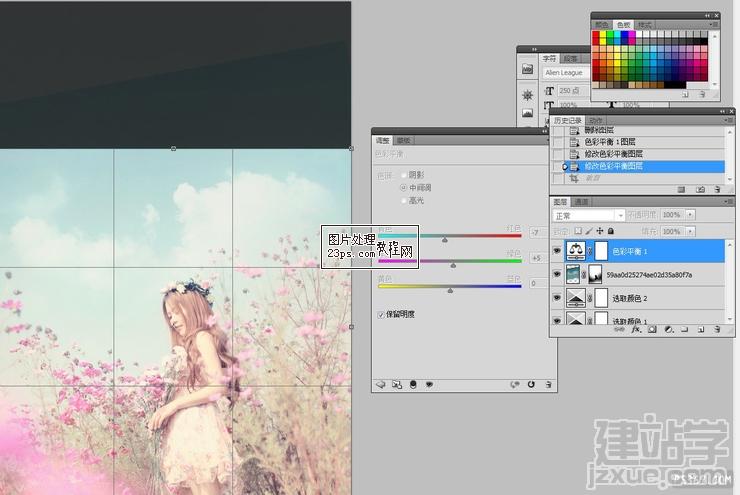Screen dimensions: 740x495
Task: Click the yellow-blue slider handle
Action: click(x=450, y=290)
